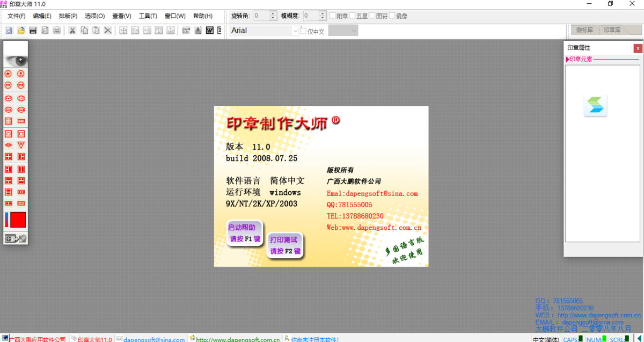The width and height of the screenshot is (644, 342).
Task: Open the 文件(F) menu
Action: [x=16, y=16]
